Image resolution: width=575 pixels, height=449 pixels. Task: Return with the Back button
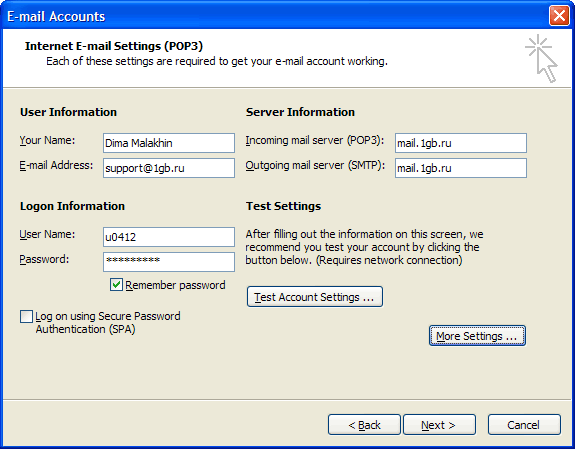[364, 425]
